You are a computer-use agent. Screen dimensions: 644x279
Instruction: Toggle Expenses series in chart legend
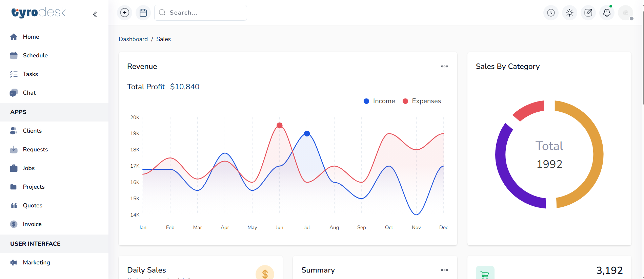[x=422, y=101]
